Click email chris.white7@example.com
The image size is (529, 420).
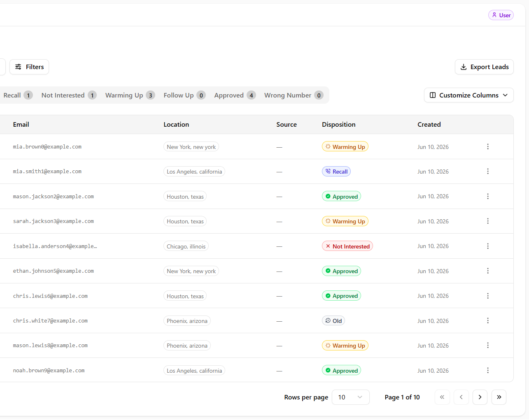[50, 321]
